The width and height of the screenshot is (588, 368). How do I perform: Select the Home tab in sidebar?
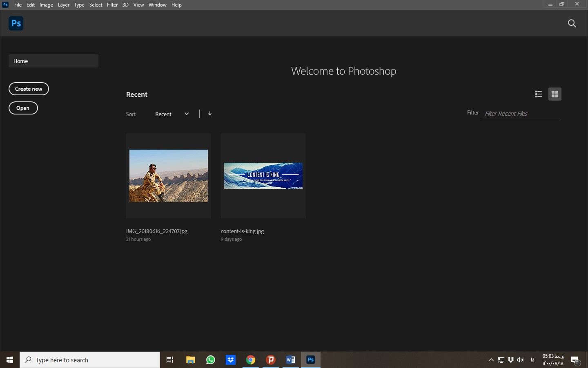[x=53, y=61]
